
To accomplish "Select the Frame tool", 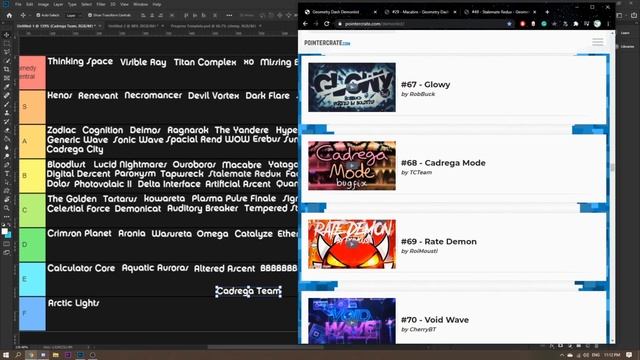I will coord(7,78).
